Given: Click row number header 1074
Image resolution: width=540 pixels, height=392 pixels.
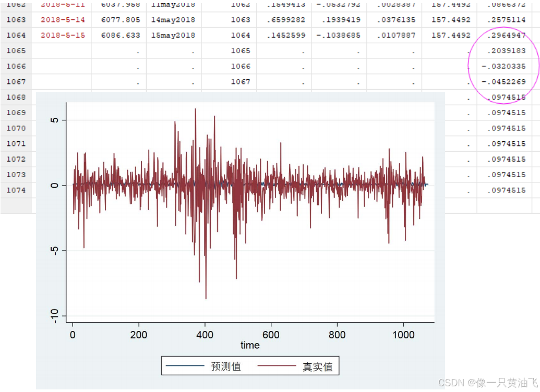Looking at the screenshot, I should pos(16,190).
